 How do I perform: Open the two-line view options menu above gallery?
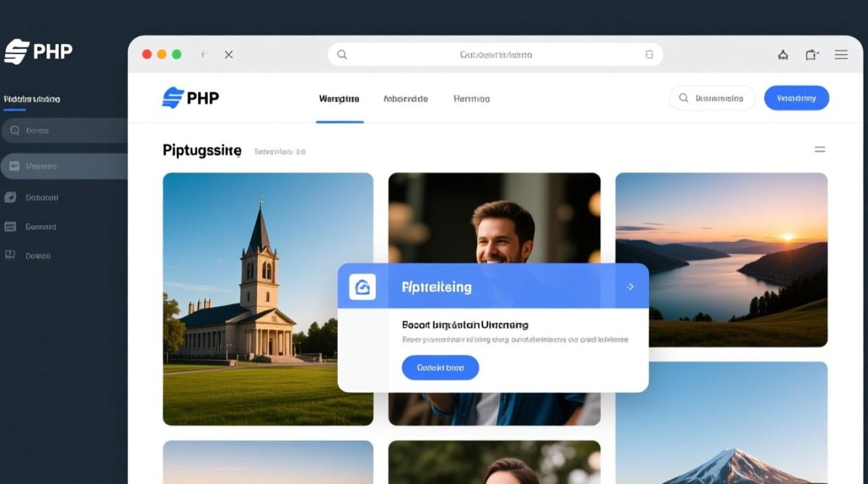coord(820,150)
